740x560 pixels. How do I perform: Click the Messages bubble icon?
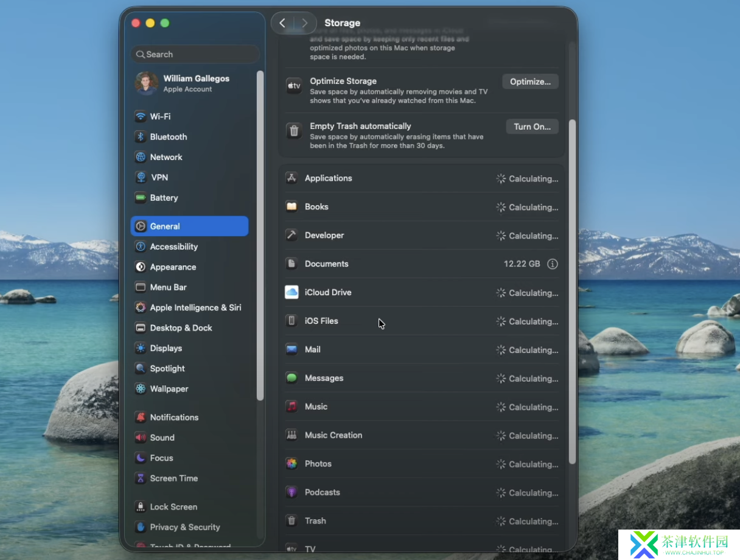pos(291,378)
